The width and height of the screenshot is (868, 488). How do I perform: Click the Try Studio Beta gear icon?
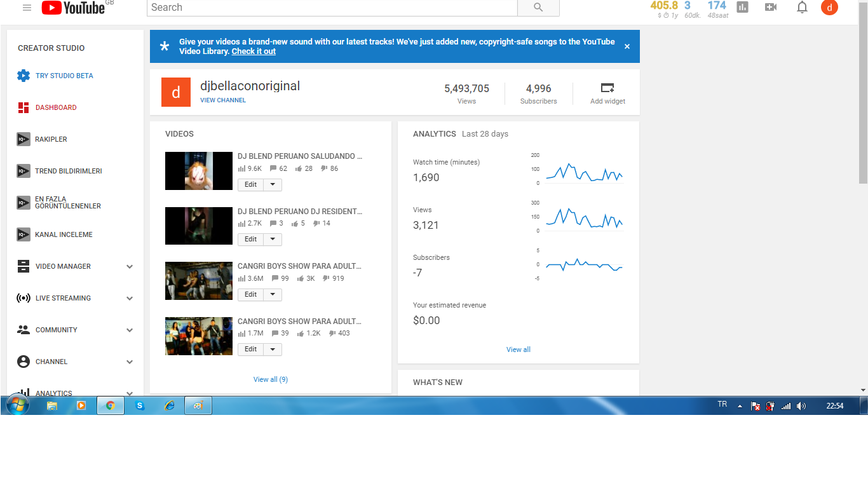pos(24,76)
